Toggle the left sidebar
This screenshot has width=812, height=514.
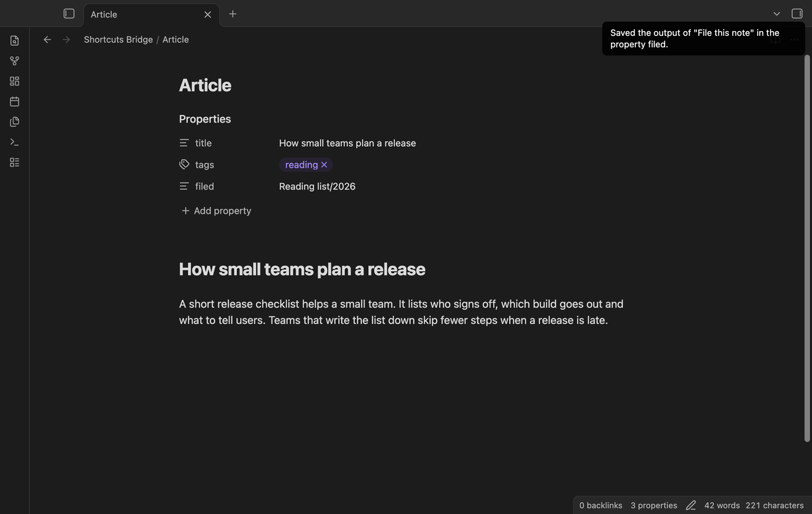69,14
